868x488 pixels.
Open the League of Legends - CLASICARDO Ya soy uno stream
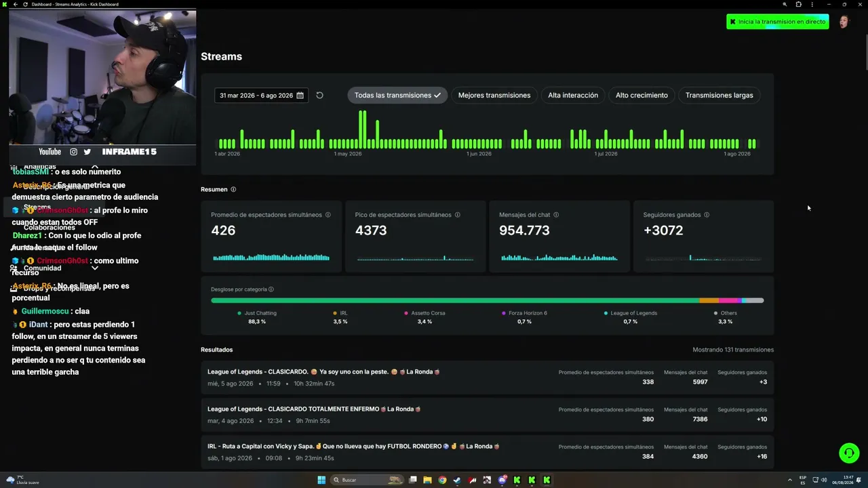click(487, 378)
